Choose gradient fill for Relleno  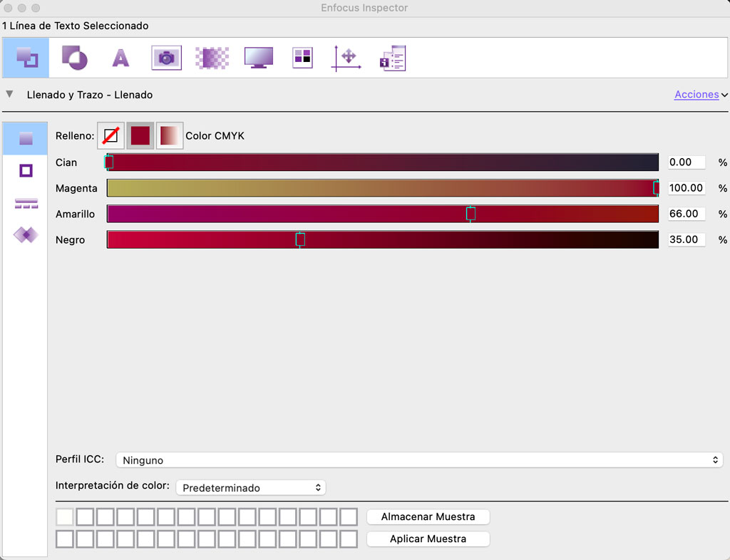point(170,136)
